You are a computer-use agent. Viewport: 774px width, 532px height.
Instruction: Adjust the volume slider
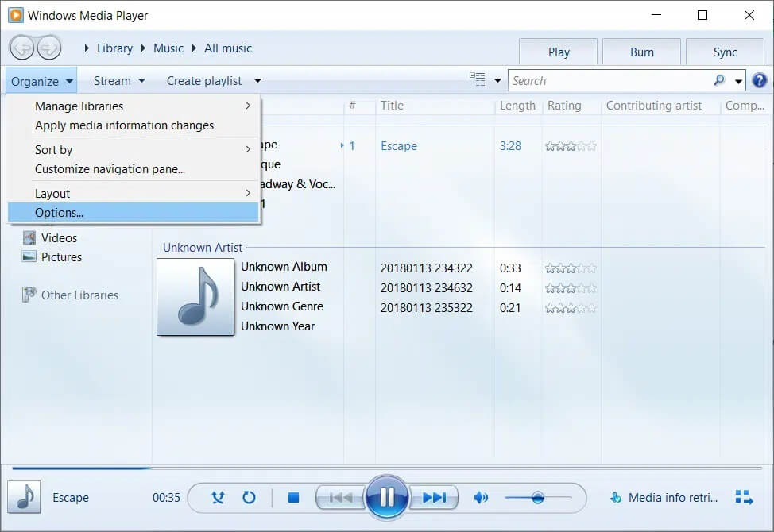538,498
